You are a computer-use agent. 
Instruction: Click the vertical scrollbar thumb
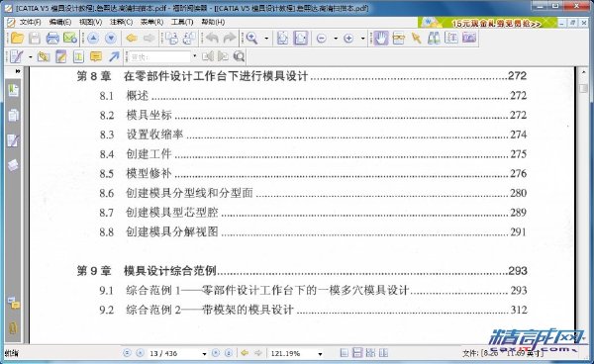click(584, 88)
